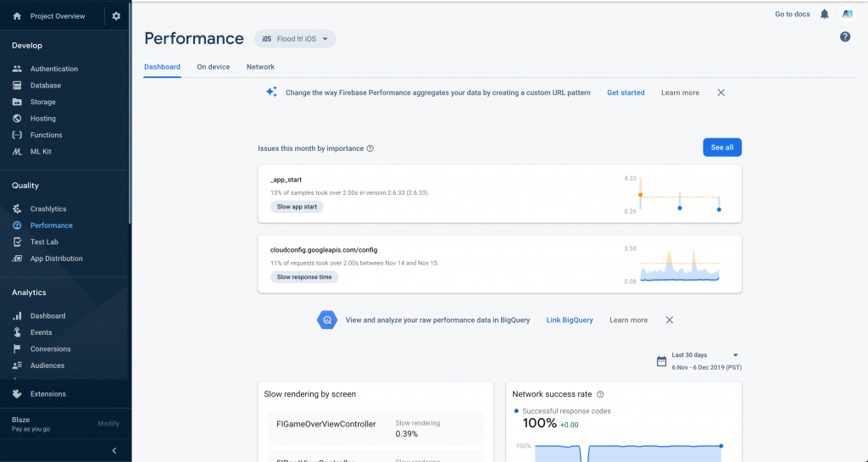Switch to the Dashboard tab

(x=162, y=67)
